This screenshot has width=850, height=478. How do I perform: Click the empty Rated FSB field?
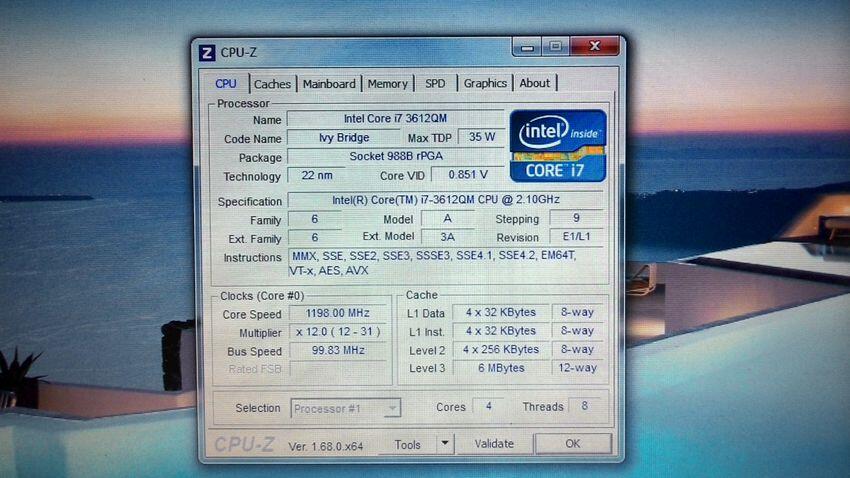[x=338, y=369]
